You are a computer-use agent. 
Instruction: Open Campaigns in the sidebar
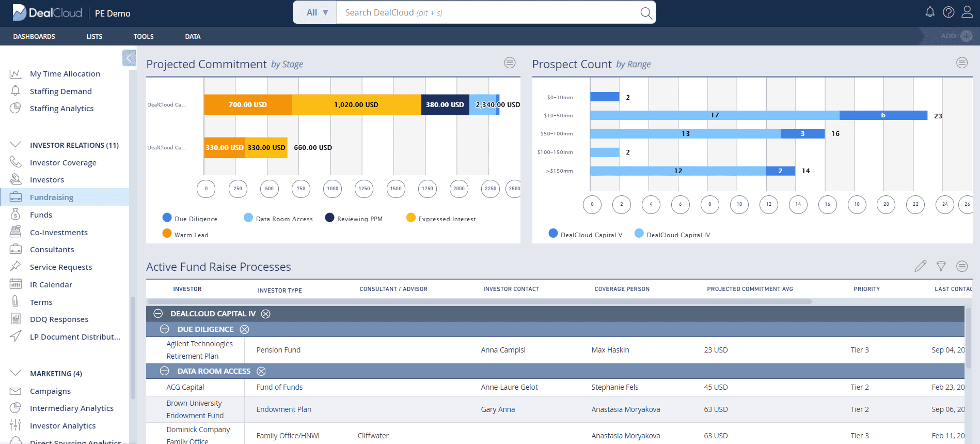[50, 391]
